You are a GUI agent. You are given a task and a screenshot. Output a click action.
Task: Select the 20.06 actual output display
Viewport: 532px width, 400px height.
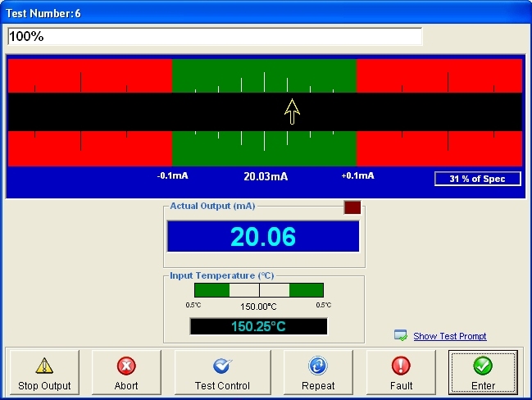(263, 236)
